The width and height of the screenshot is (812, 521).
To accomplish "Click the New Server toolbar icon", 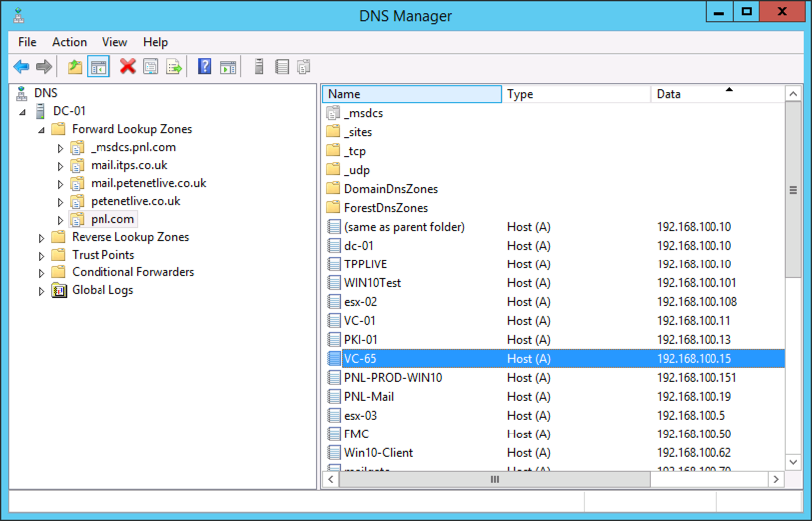I will pyautogui.click(x=259, y=67).
